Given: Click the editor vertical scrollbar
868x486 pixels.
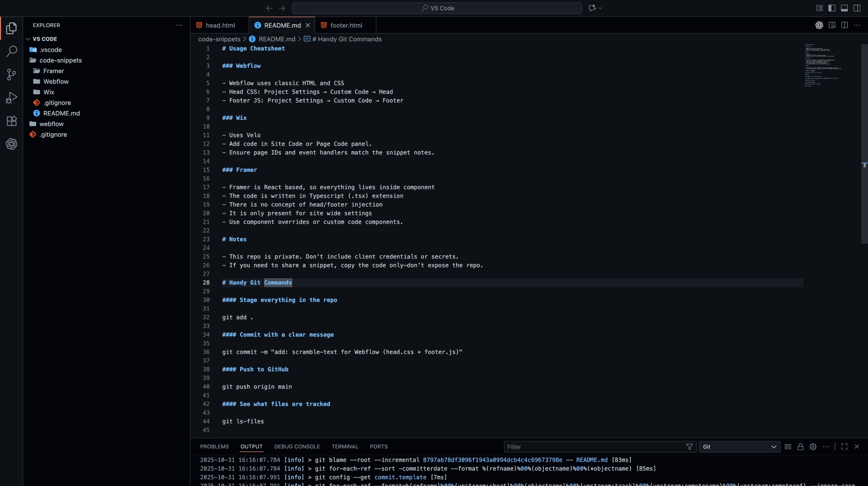Looking at the screenshot, I should [864, 144].
